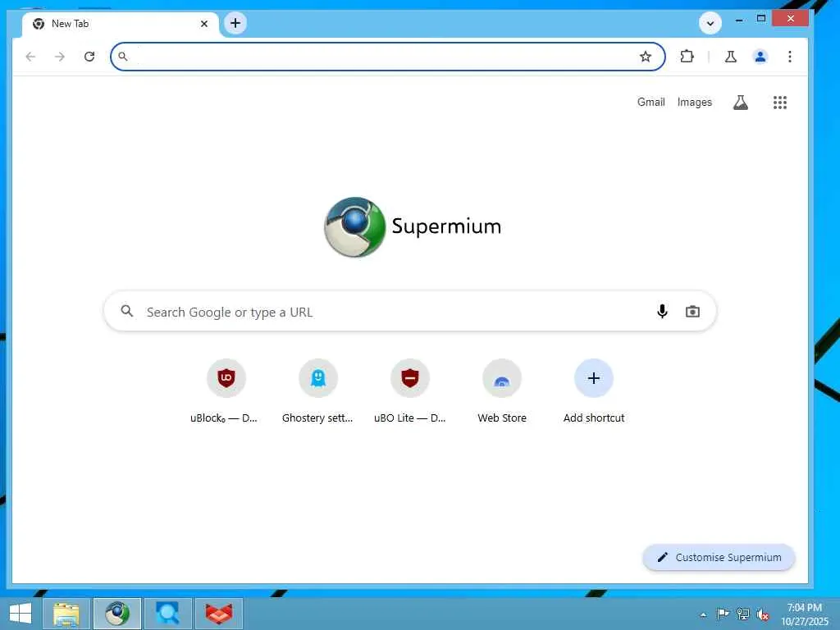The width and height of the screenshot is (840, 630).
Task: Click the muted volume tray icon
Action: 763,614
